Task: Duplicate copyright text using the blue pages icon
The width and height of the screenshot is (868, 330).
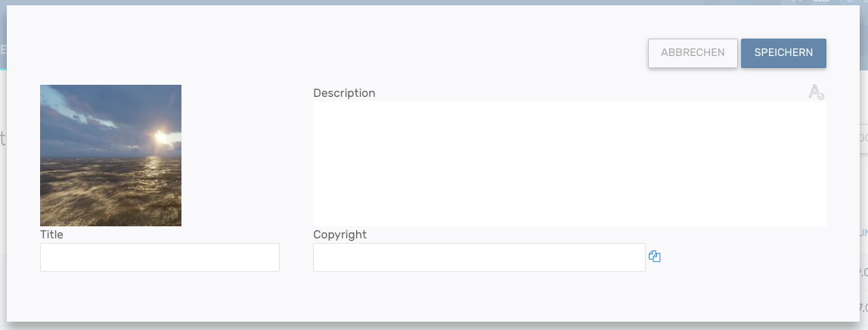Action: pyautogui.click(x=655, y=257)
